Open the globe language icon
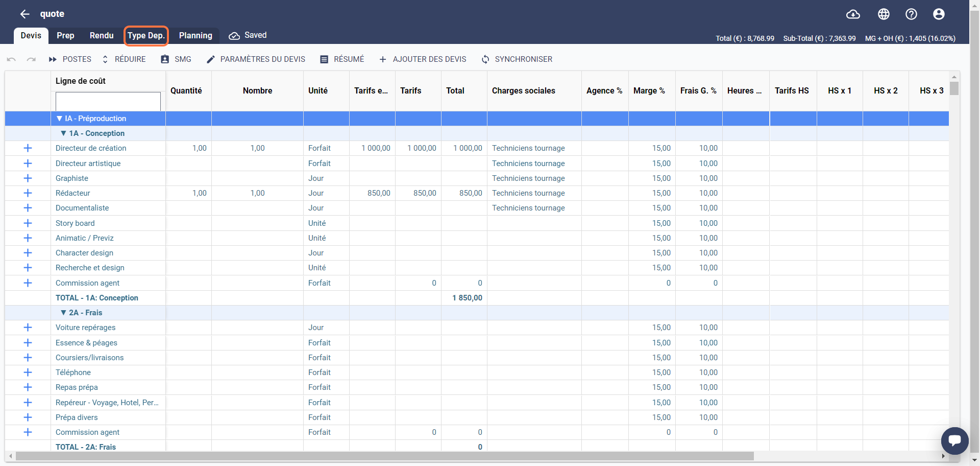The height and width of the screenshot is (466, 980). tap(884, 14)
